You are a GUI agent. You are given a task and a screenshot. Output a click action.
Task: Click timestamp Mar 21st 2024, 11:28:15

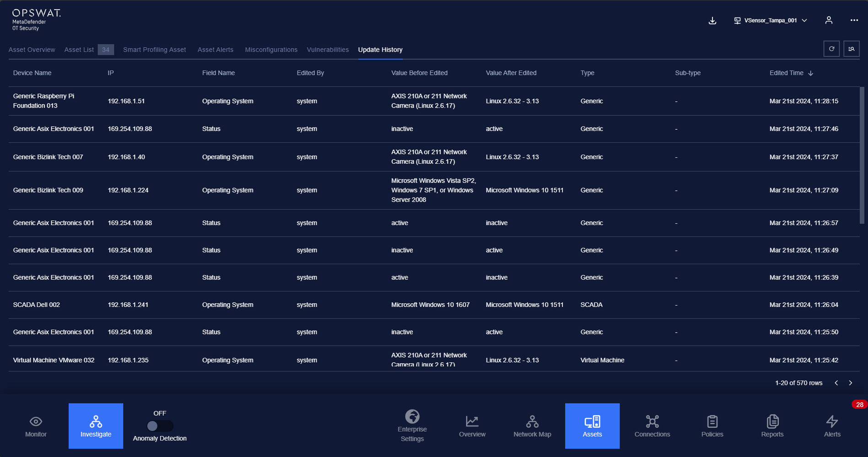803,101
